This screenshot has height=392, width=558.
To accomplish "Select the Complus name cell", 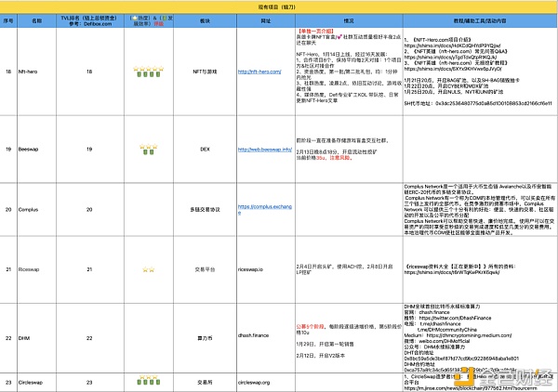I will coord(36,210).
